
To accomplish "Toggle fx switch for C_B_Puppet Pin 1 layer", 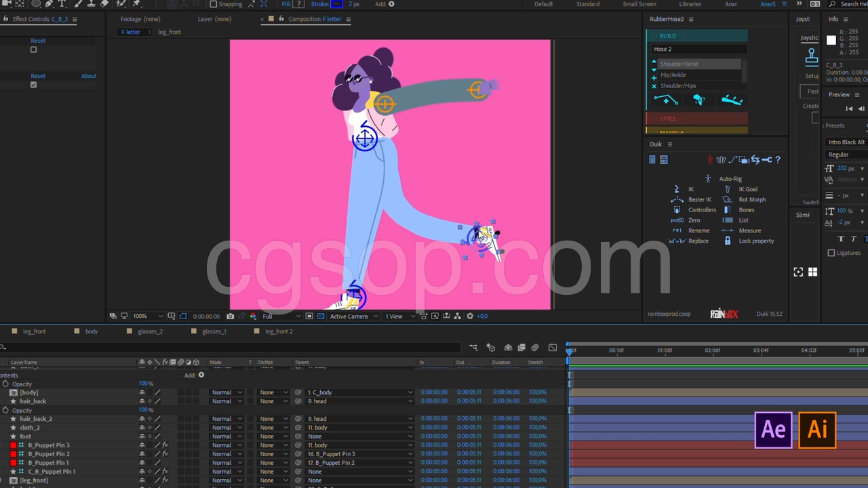I will pyautogui.click(x=165, y=472).
